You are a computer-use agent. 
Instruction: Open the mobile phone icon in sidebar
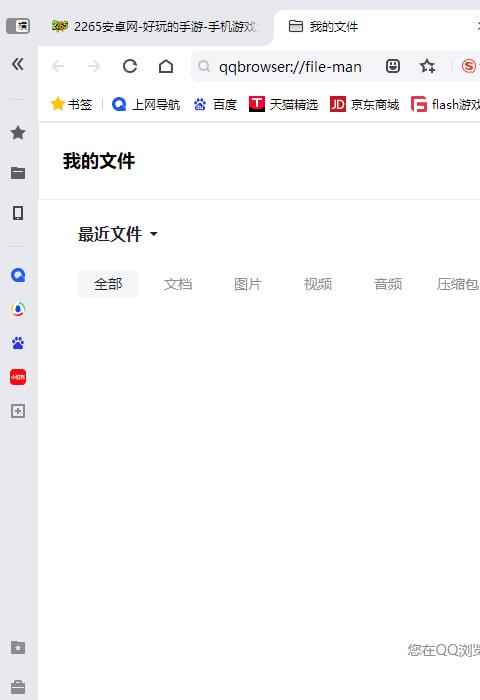tap(18, 213)
